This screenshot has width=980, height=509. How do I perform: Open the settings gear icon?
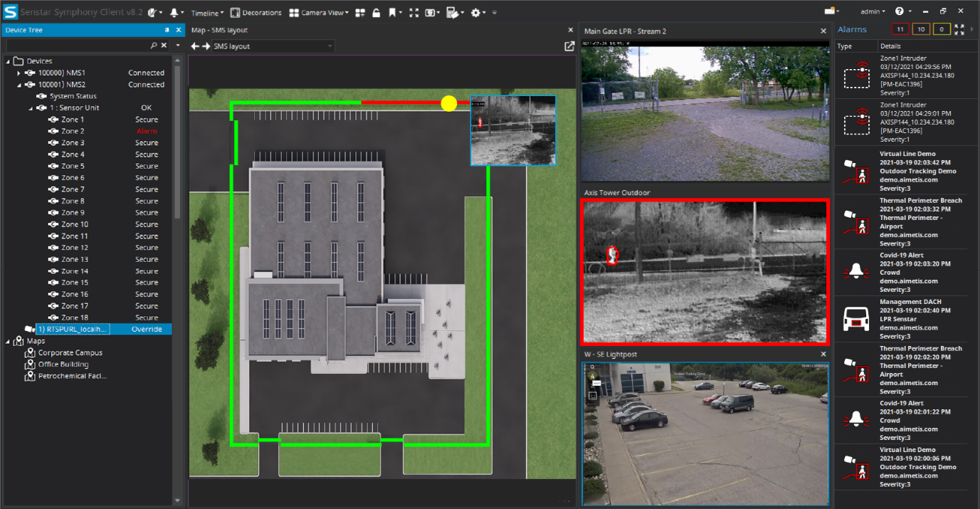[475, 12]
